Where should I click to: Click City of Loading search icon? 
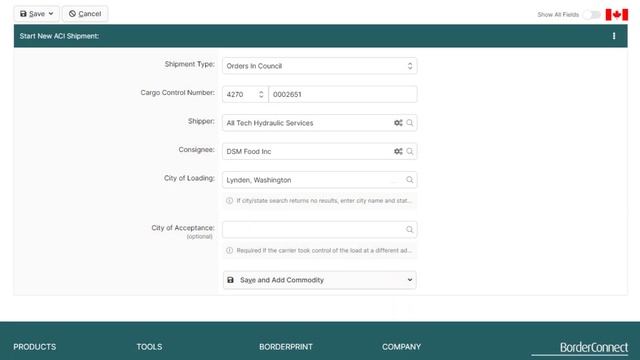point(410,180)
